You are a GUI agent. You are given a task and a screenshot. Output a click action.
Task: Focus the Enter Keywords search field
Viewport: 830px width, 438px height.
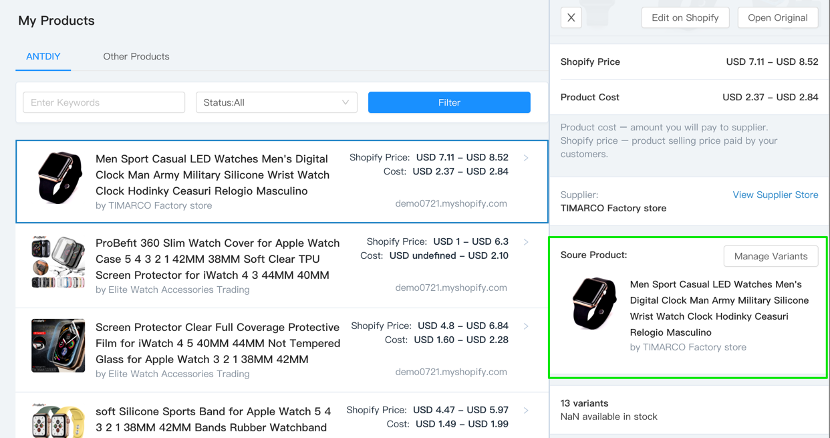(x=104, y=103)
